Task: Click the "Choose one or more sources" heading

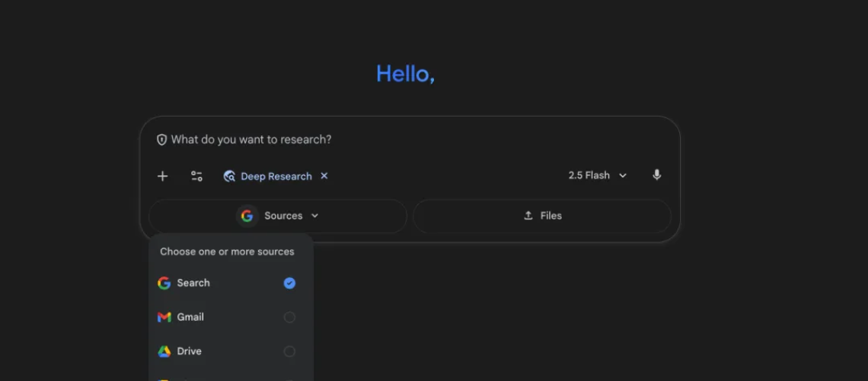Action: [227, 251]
